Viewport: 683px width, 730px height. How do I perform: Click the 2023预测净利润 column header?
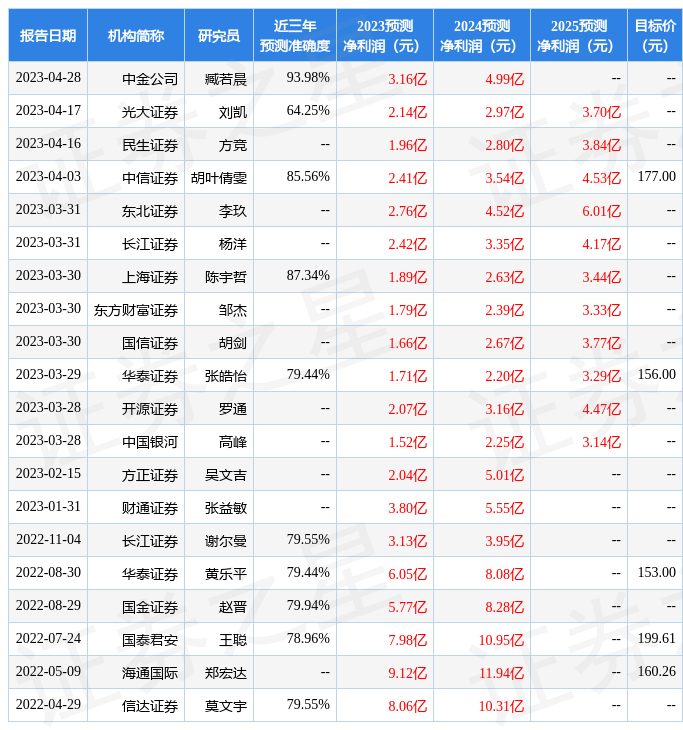[x=384, y=36]
